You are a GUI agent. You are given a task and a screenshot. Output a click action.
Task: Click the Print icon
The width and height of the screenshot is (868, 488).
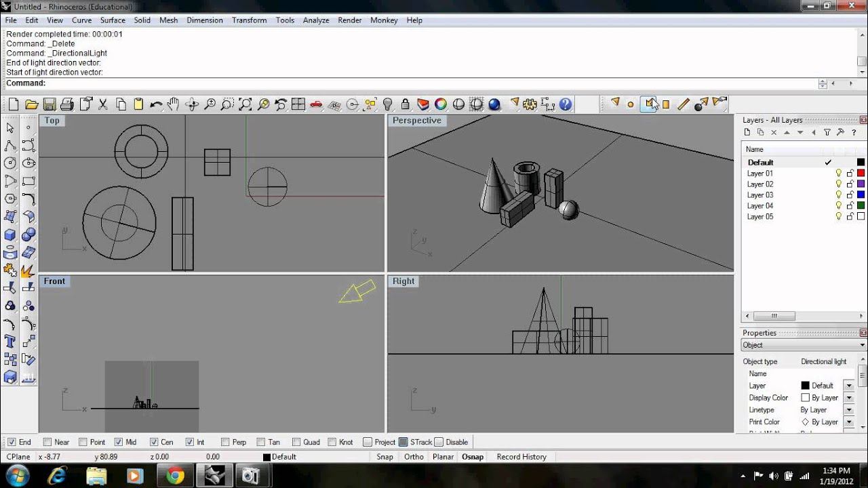click(x=66, y=104)
